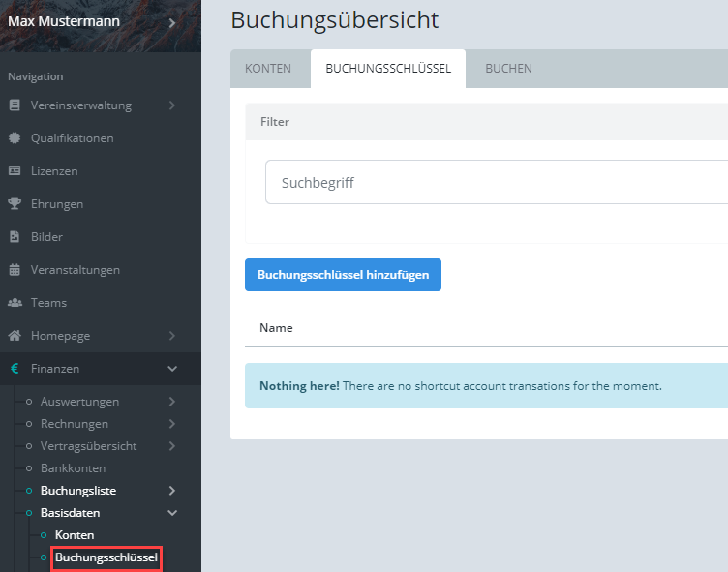Click the Veranstaltungen calendar icon
This screenshot has height=572, width=728.
tap(15, 270)
